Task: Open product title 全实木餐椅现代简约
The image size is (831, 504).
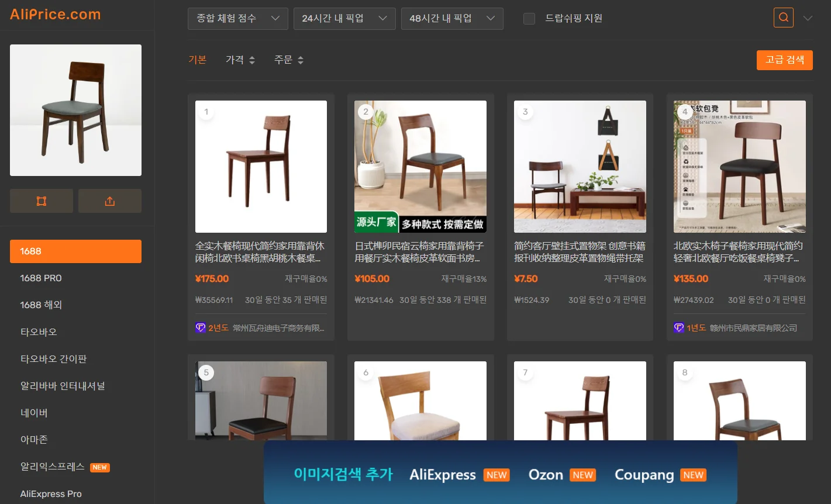Action: (x=260, y=252)
